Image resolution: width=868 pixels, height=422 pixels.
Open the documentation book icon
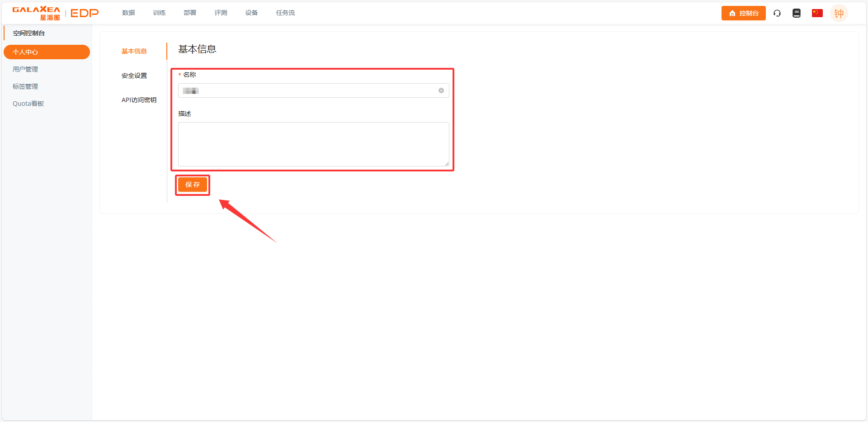[797, 13]
